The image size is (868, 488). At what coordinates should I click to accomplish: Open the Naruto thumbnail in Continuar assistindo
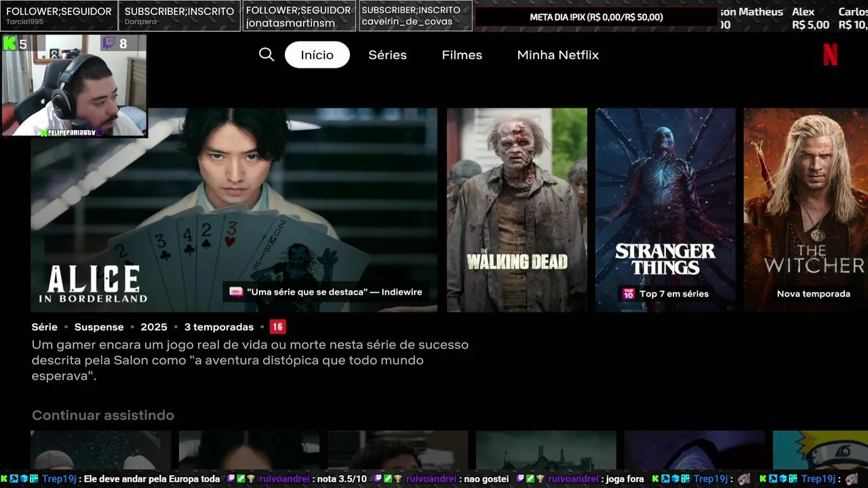point(821,450)
